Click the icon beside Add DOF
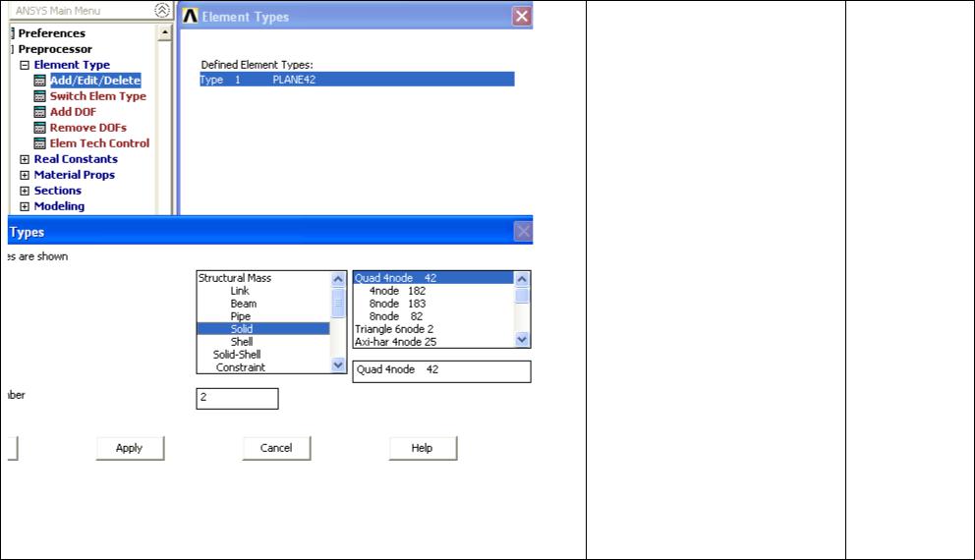Viewport: 975px width, 560px height. point(39,112)
